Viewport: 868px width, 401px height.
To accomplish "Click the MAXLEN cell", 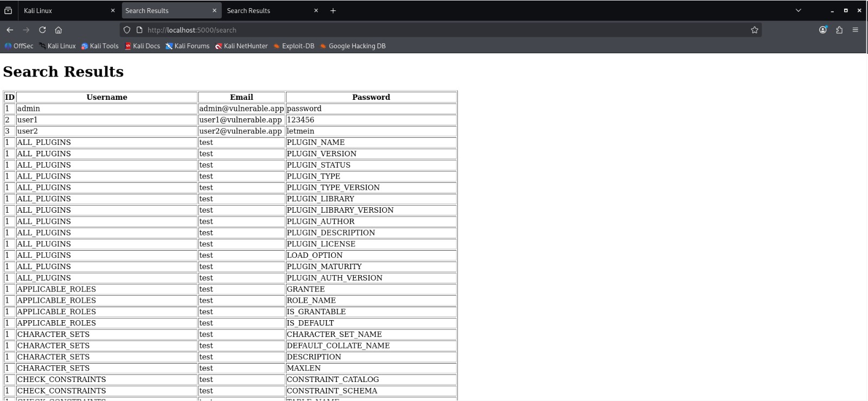I will (371, 368).
